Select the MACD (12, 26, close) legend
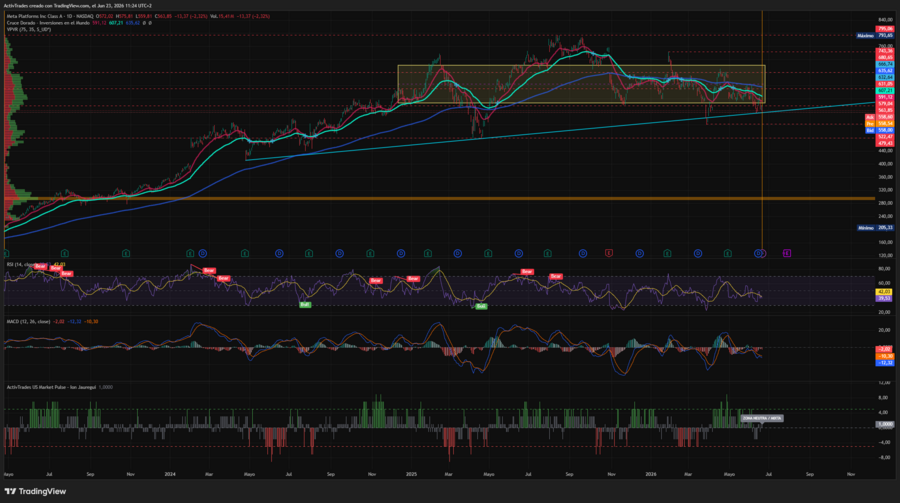This screenshot has width=900, height=503. coord(28,322)
